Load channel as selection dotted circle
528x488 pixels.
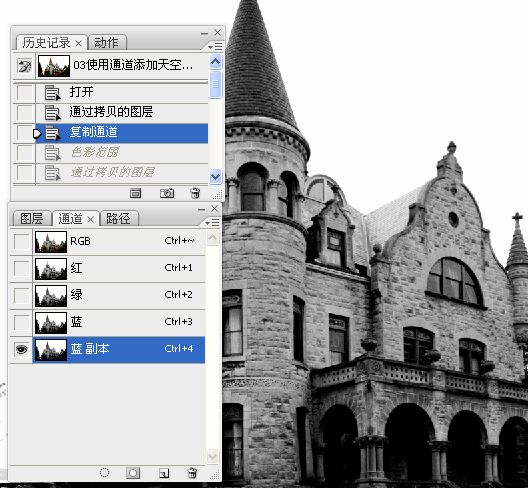point(104,473)
